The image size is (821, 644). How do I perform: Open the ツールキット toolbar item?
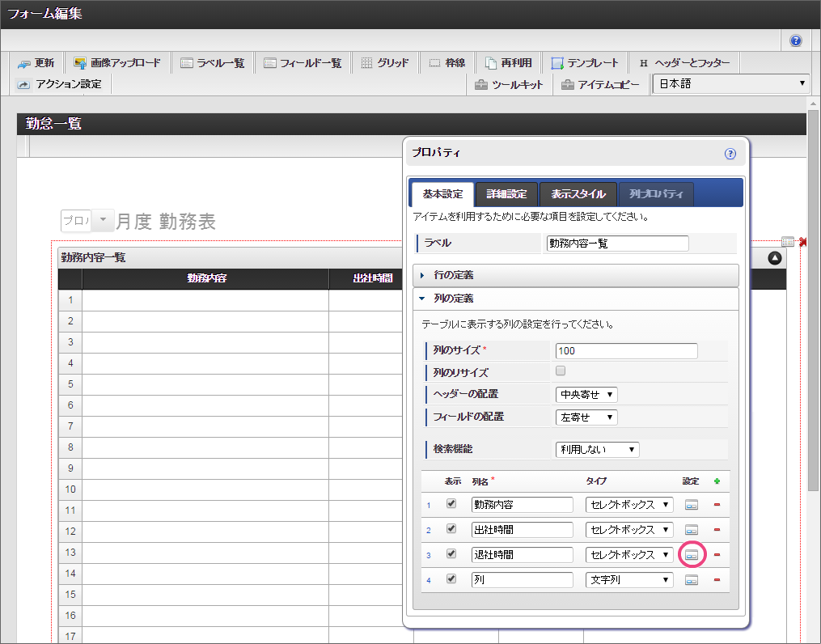510,84
